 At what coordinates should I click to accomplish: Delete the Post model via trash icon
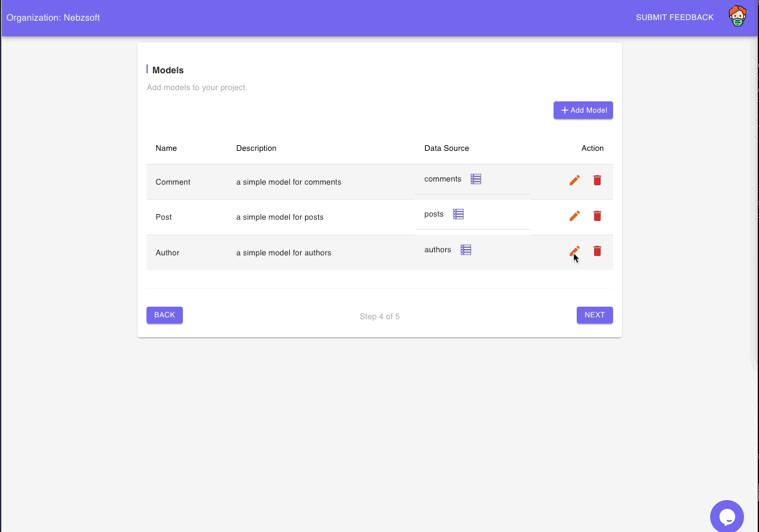pyautogui.click(x=597, y=216)
